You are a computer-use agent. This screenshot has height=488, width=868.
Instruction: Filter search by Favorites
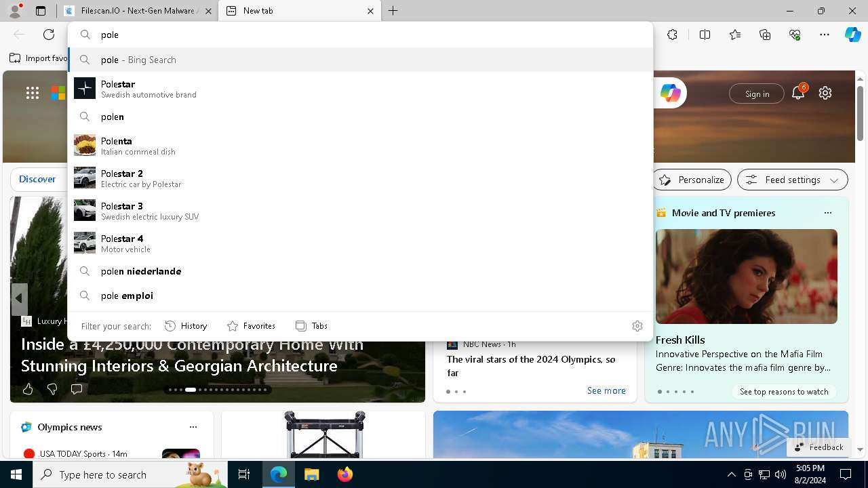tap(251, 326)
